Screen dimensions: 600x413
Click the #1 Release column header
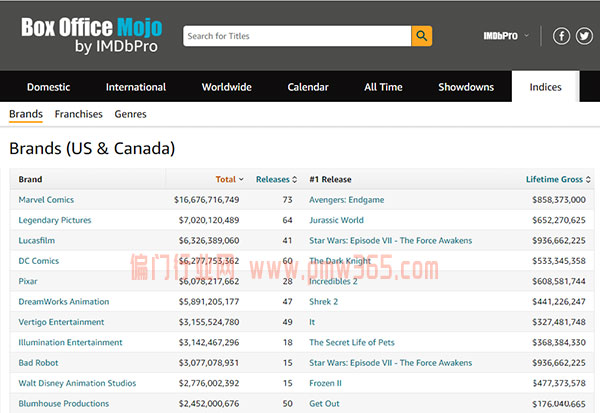330,179
